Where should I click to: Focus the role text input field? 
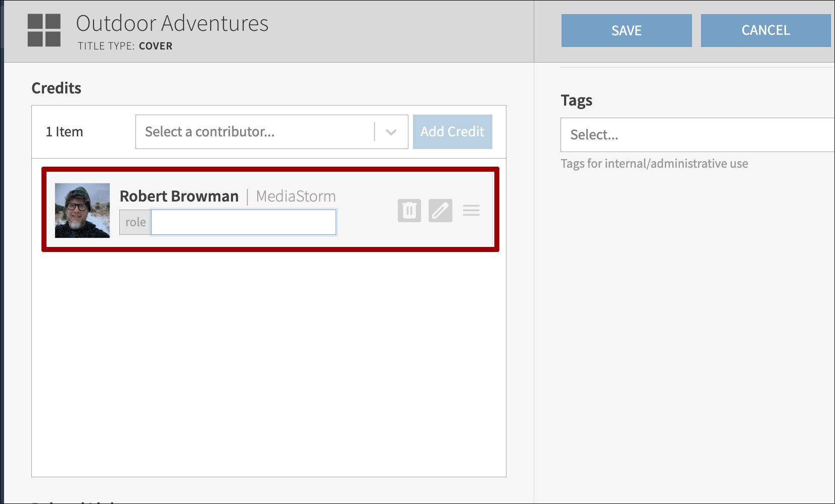pyautogui.click(x=244, y=222)
